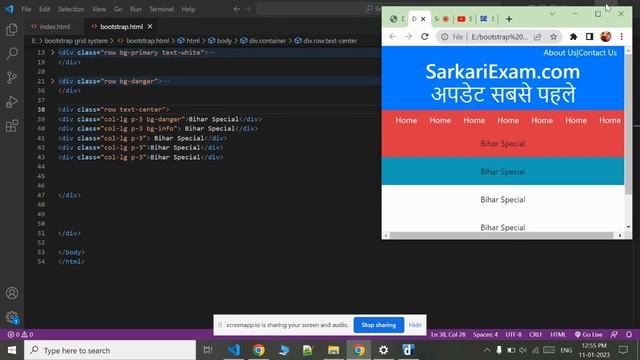Open the Extensions view
Image resolution: width=640 pixels, height=360 pixels.
pos(12,126)
